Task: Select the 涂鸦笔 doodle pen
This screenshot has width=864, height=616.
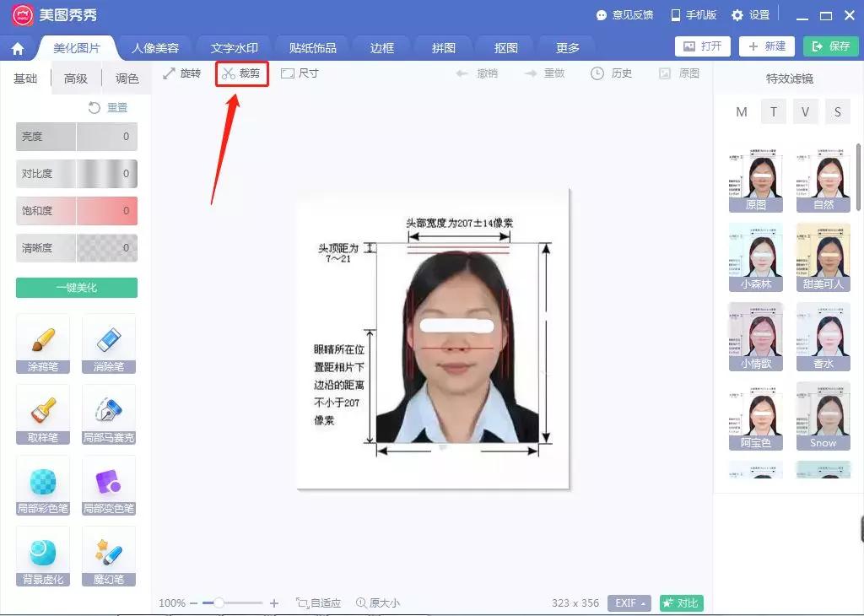Action: (x=43, y=343)
